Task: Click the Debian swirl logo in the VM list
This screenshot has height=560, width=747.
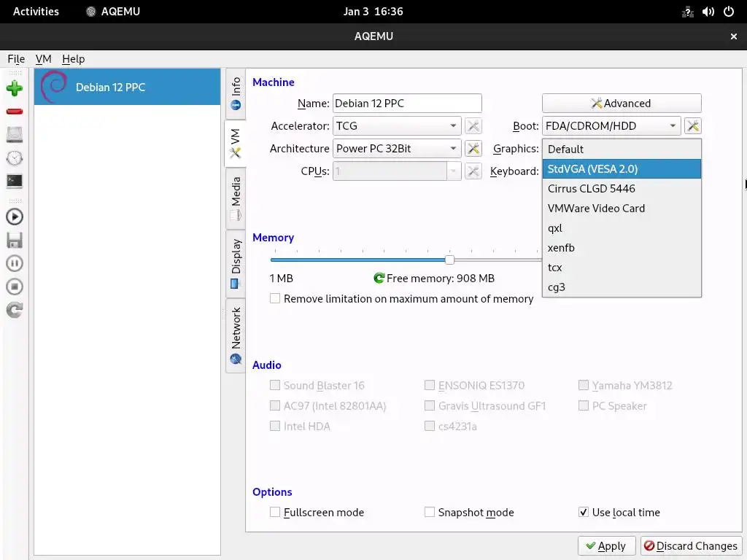Action: [x=54, y=87]
